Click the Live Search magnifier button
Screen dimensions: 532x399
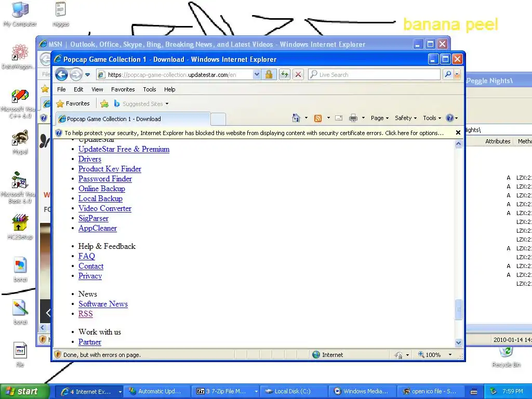point(448,74)
